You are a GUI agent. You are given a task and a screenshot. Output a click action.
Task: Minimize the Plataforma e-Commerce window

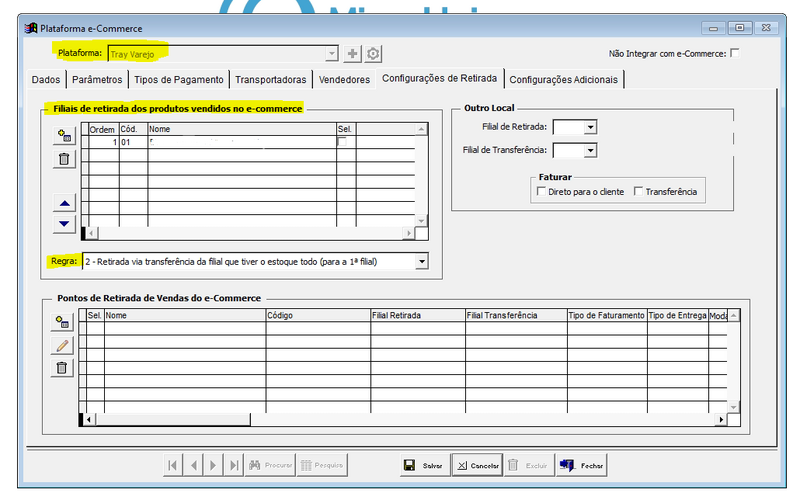click(x=714, y=28)
